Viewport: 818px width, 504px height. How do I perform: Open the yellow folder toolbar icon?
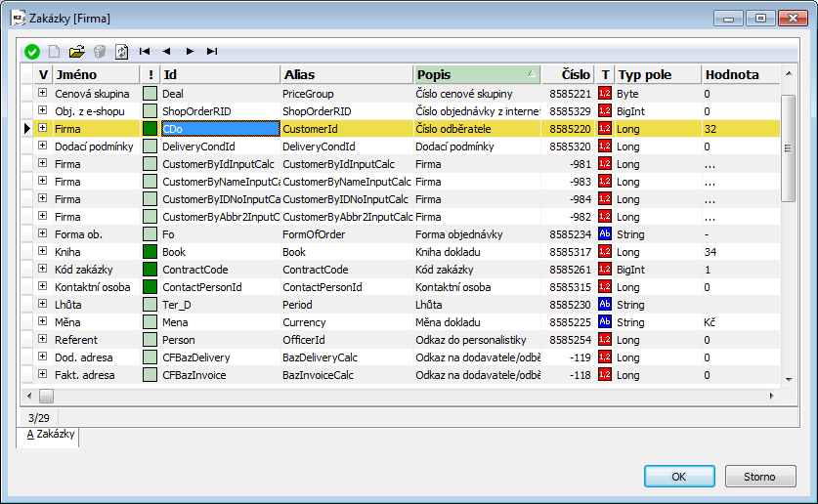point(76,51)
